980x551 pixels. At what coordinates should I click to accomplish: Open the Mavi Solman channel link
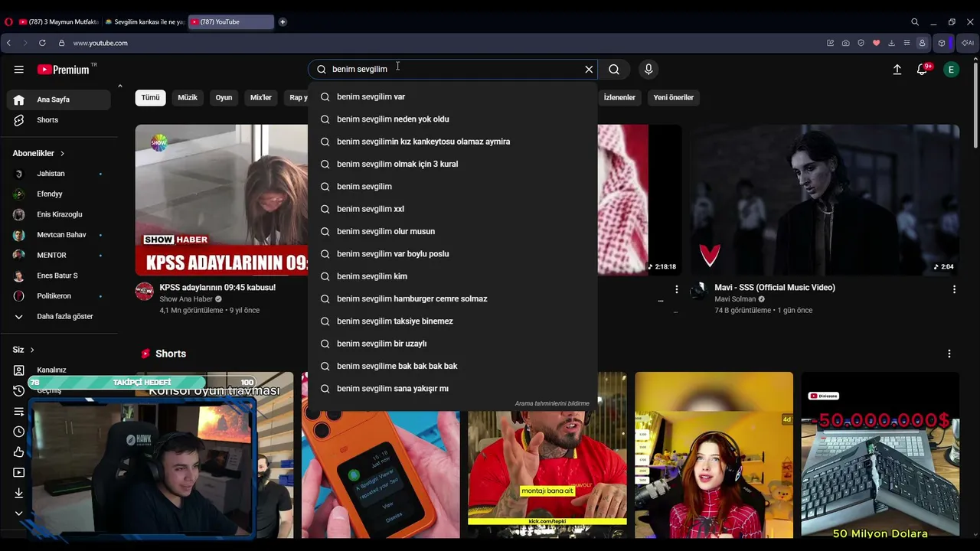tap(735, 299)
